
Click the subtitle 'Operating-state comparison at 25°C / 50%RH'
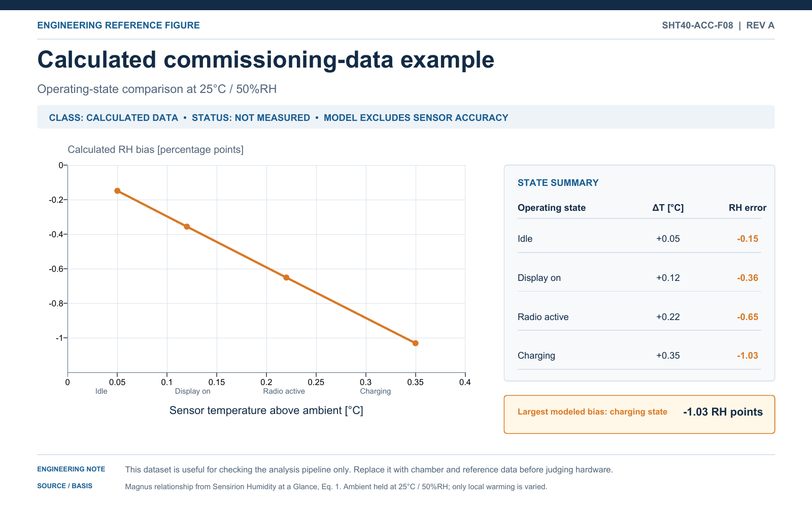157,89
